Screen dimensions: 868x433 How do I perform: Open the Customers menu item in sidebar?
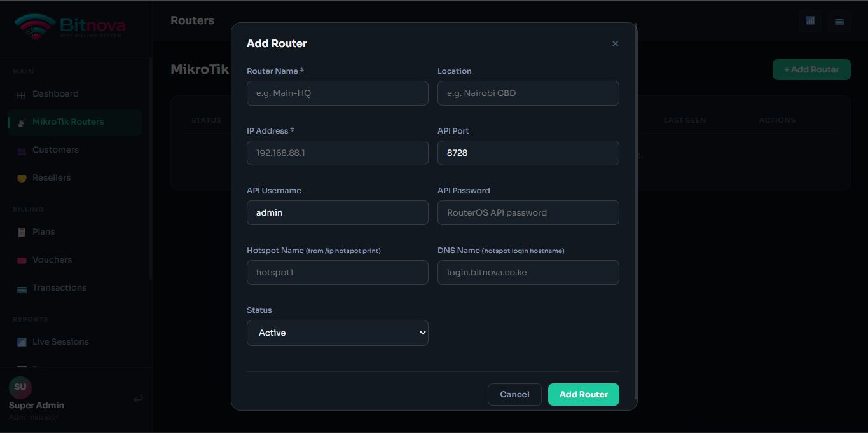pos(55,150)
